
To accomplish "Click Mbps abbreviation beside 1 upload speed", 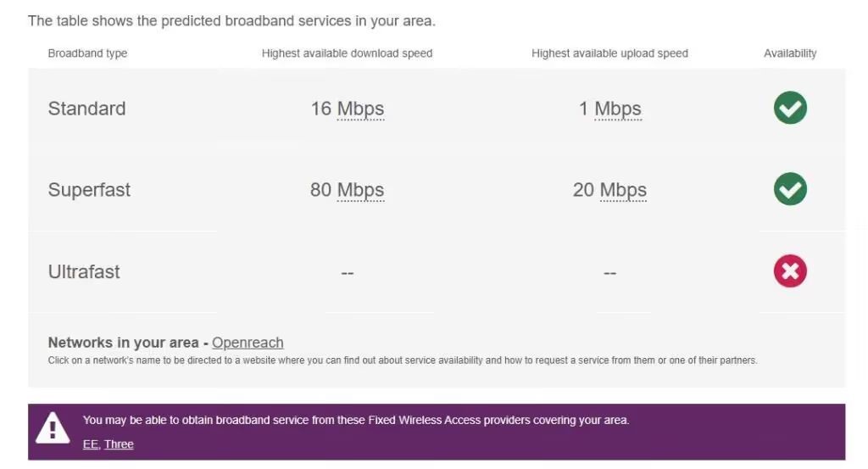I will [617, 109].
